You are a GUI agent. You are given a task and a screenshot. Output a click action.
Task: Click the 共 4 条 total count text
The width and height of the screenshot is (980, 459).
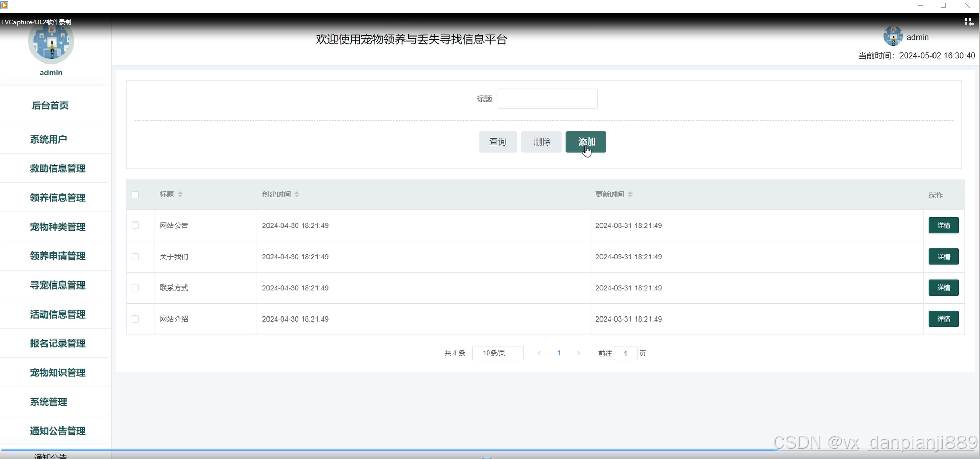(454, 353)
